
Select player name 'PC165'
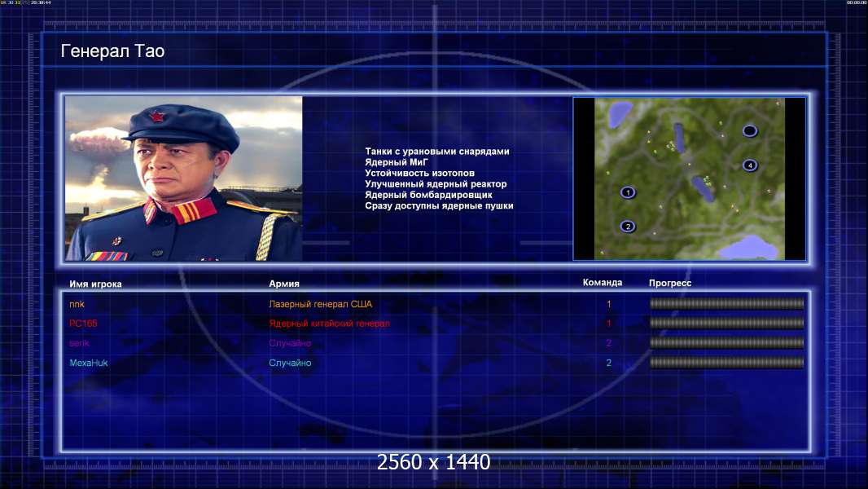(83, 324)
